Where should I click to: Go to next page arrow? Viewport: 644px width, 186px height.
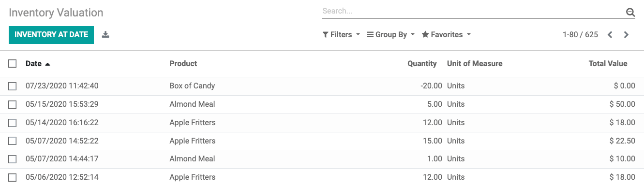tap(626, 35)
